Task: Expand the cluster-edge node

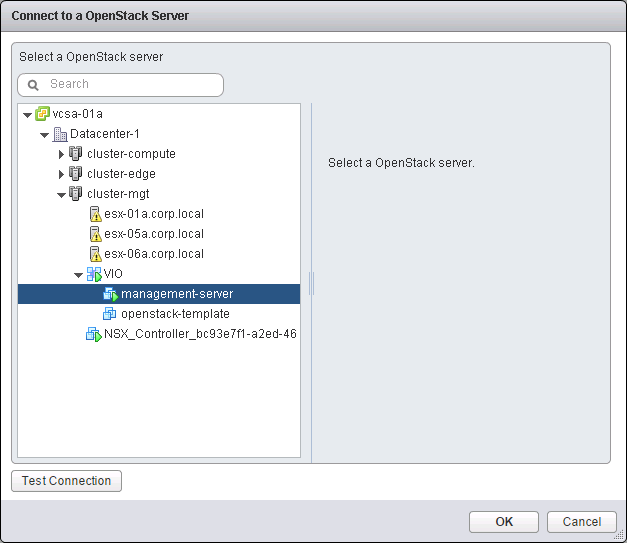Action: (x=62, y=174)
